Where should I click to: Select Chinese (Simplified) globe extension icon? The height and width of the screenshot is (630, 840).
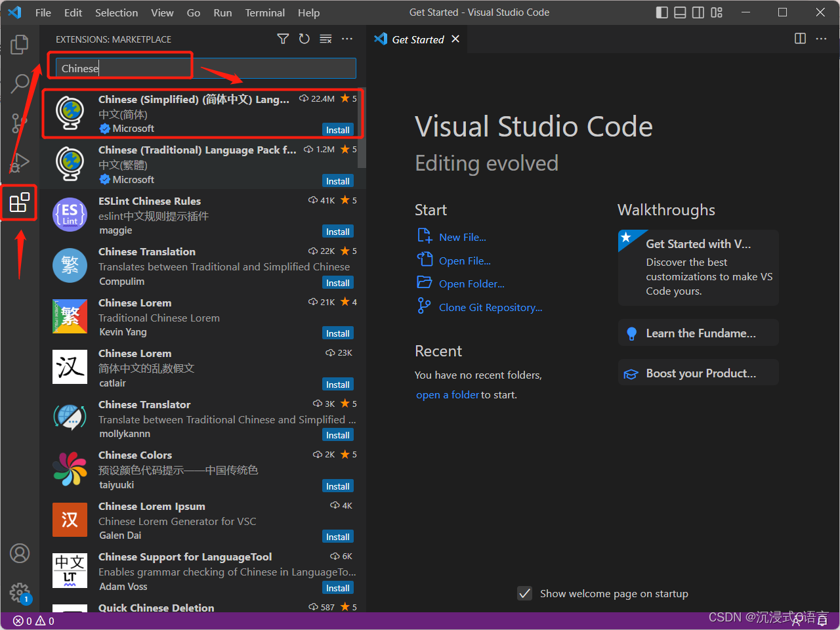70,113
